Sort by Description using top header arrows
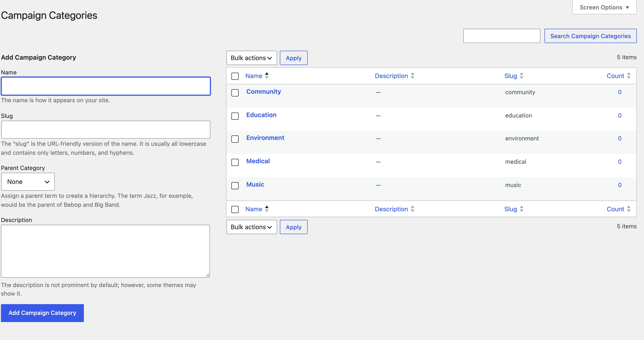The image size is (644, 340). tap(413, 76)
